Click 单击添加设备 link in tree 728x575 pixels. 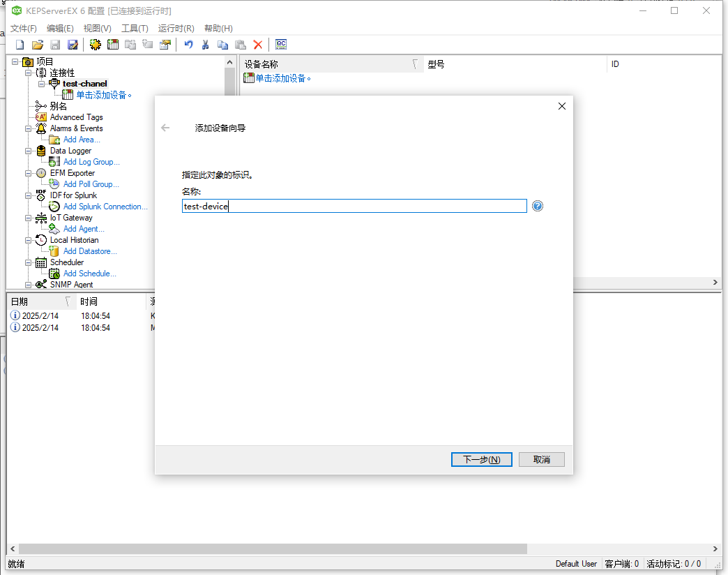click(x=103, y=95)
